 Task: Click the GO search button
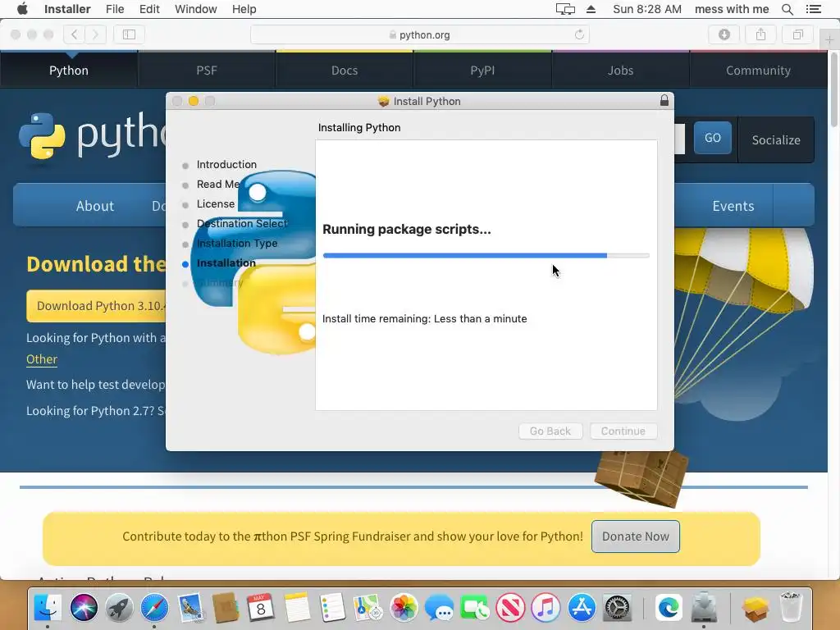pyautogui.click(x=713, y=138)
